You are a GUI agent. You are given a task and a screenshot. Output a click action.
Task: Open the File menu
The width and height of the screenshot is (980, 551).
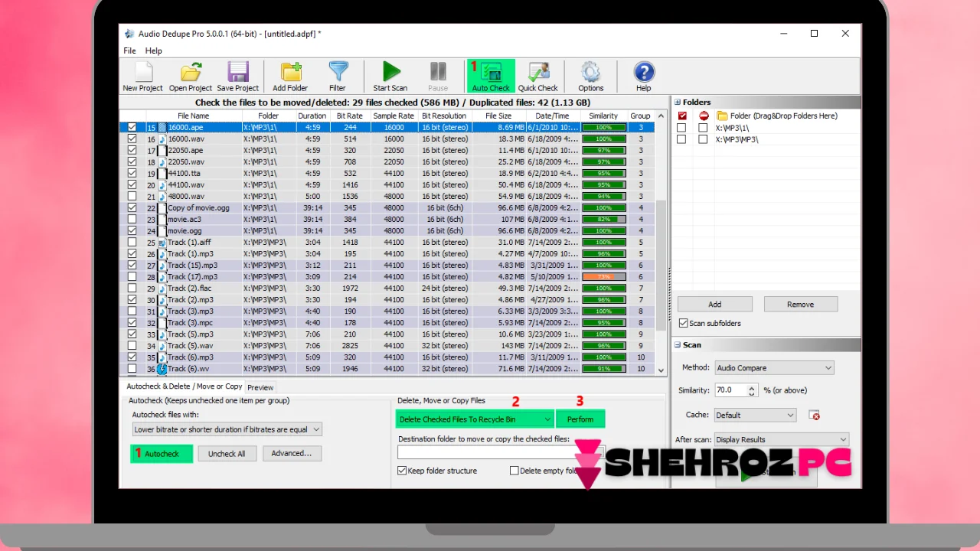click(130, 51)
